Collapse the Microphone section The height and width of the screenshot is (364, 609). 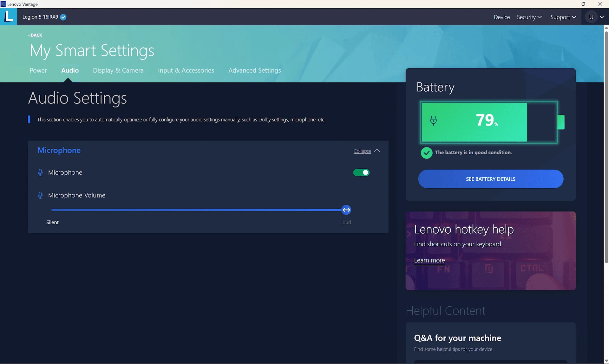coord(362,151)
